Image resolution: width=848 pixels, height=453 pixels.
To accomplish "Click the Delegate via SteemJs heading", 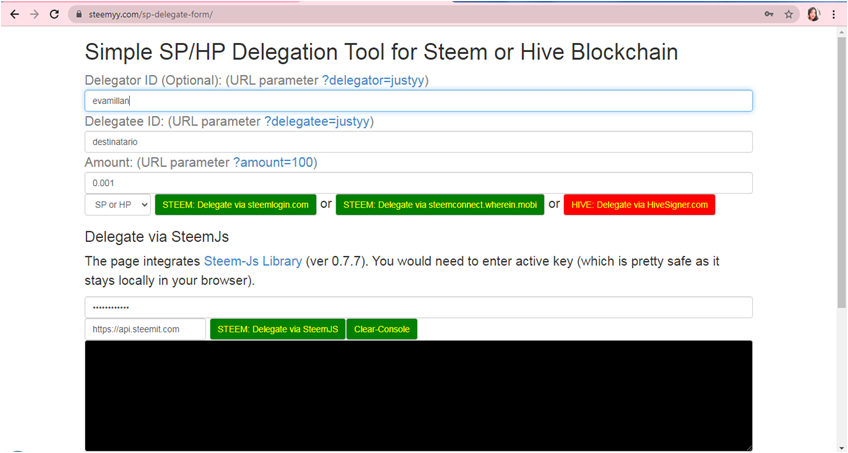I will tap(157, 237).
